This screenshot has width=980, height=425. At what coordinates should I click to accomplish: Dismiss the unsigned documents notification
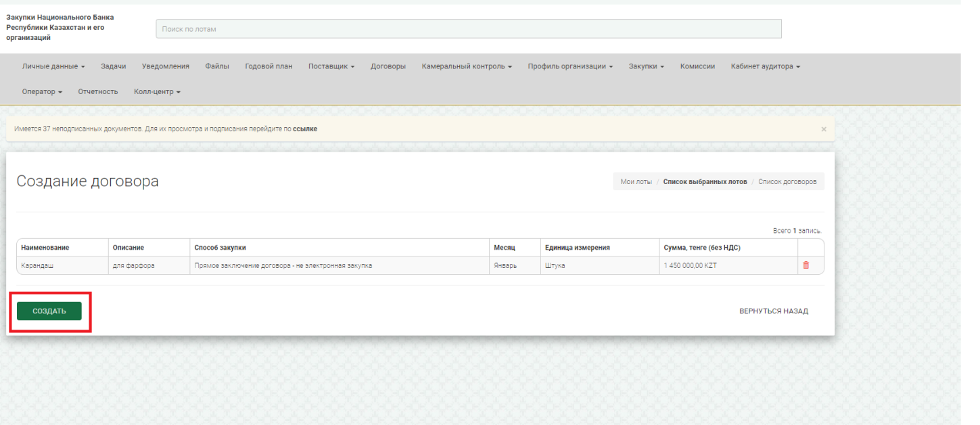pos(823,129)
